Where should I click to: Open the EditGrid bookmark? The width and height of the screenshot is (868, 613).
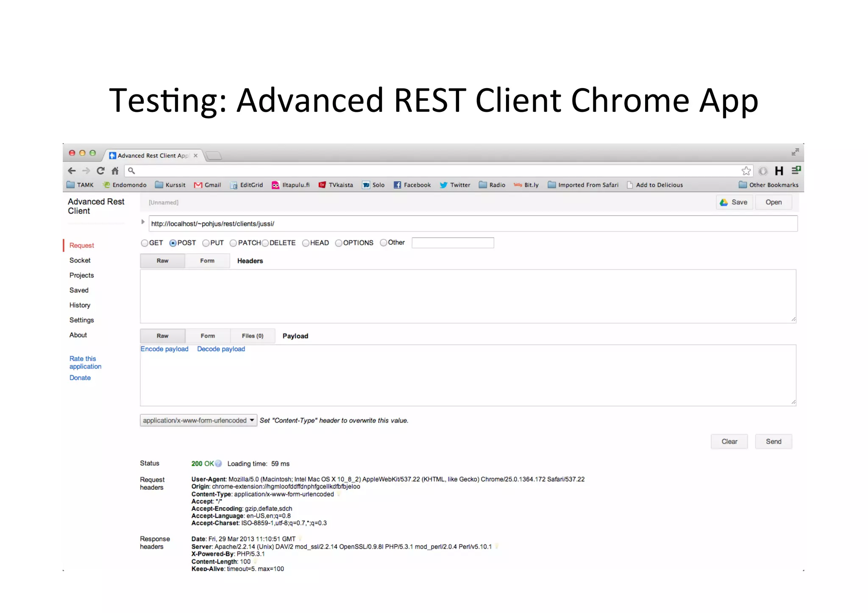point(247,185)
